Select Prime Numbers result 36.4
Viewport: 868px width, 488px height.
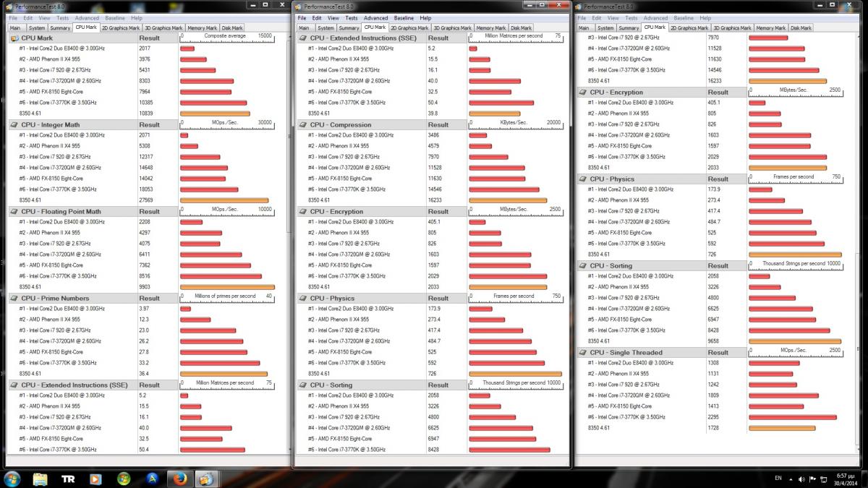coord(144,374)
